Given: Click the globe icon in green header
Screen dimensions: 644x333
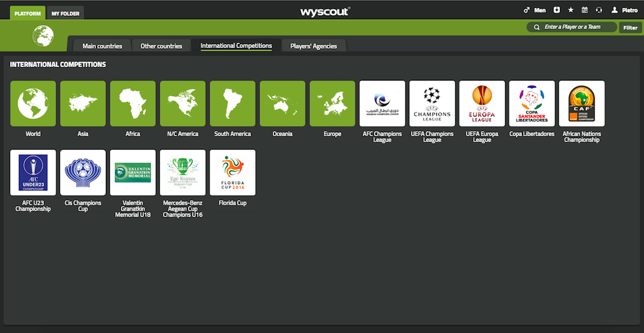Looking at the screenshot, I should 43,36.
